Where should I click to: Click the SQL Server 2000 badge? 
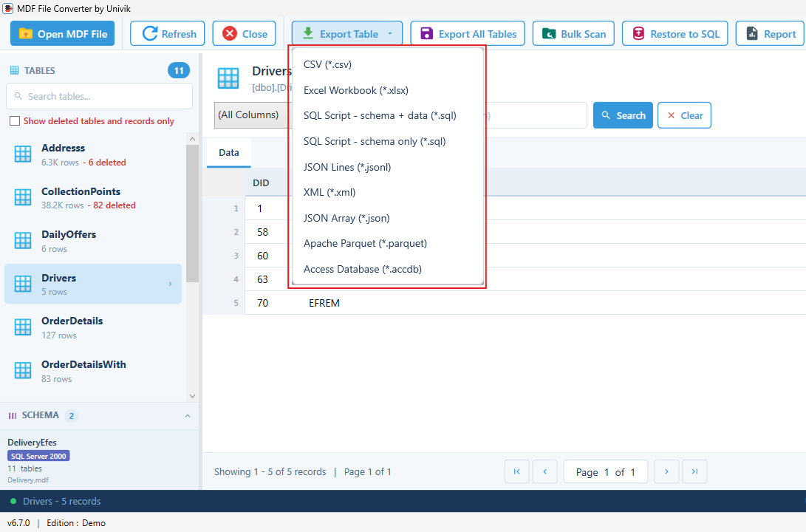(38, 456)
